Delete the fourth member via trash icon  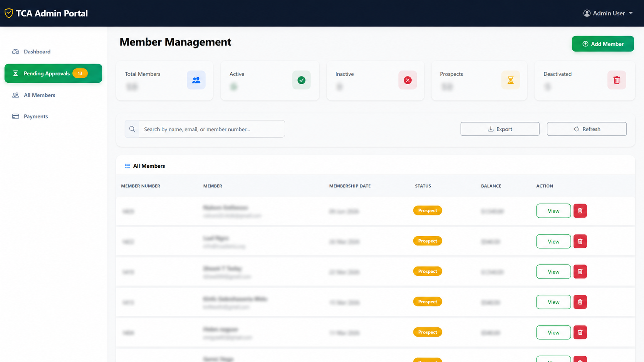[x=580, y=302]
